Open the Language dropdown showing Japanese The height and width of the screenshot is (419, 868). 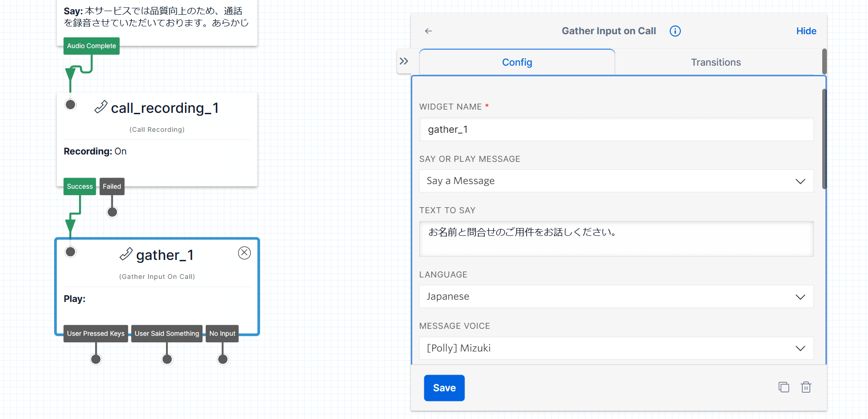(x=616, y=296)
